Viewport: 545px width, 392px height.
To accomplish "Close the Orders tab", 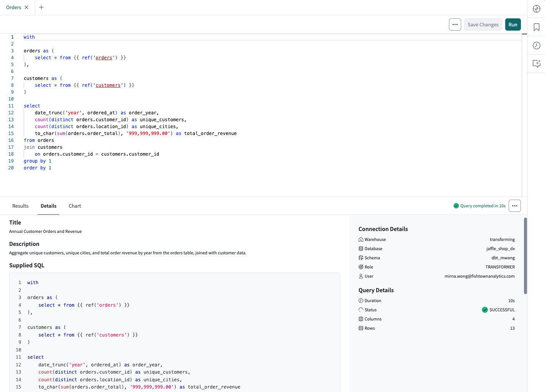I will pos(26,7).
